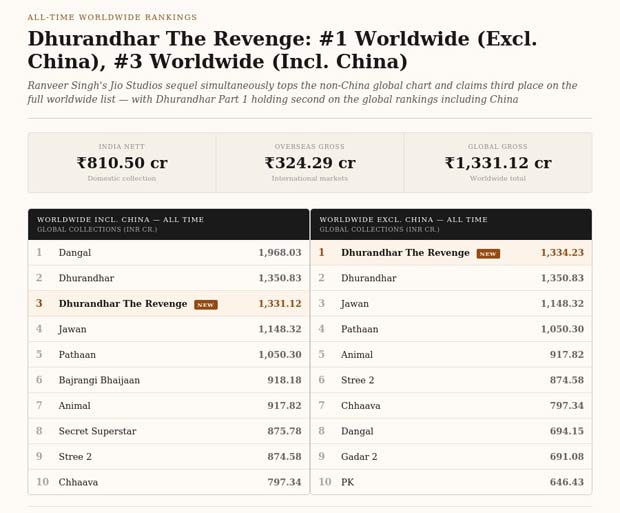The image size is (620, 513).
Task: Select Jawan at rank 3 in Excl. China list
Action: (451, 304)
